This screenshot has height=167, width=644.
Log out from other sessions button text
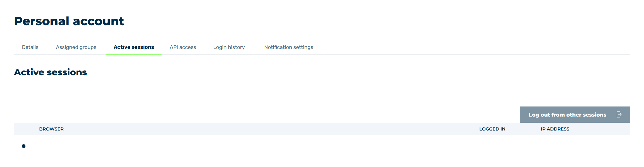coord(567,115)
